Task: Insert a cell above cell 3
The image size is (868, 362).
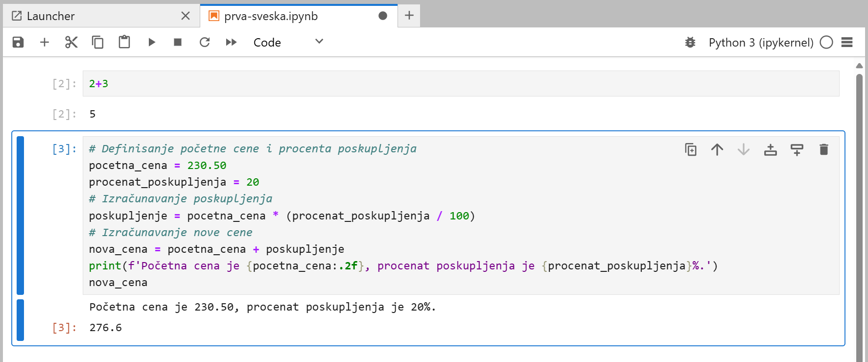Action: tap(771, 149)
